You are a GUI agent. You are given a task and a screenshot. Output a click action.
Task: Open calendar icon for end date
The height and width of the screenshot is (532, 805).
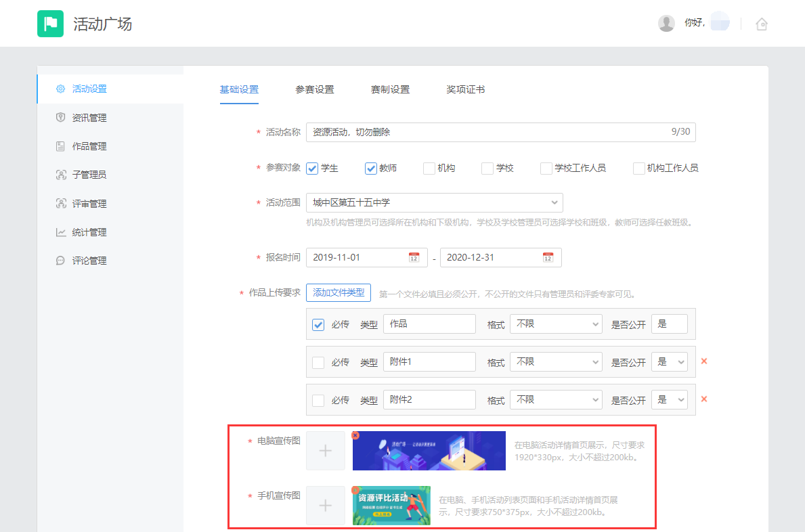(x=548, y=257)
